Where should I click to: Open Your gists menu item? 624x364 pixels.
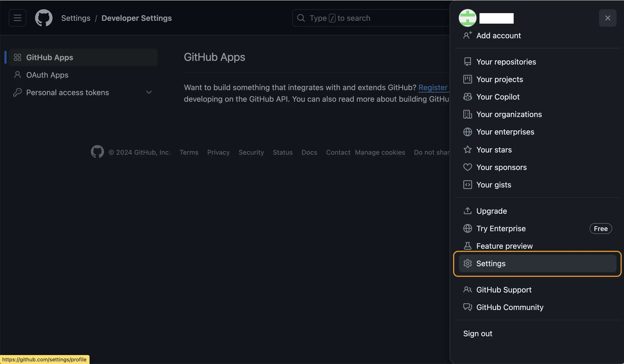tap(537, 185)
